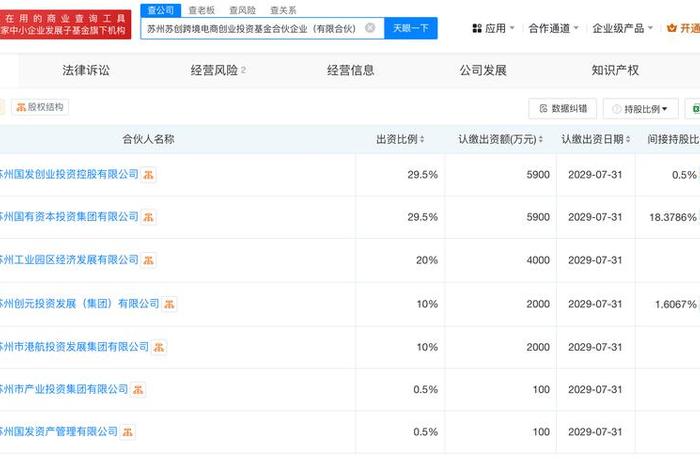The image size is (700, 470).
Task: Select the 查公司 search tab
Action: click(x=161, y=10)
